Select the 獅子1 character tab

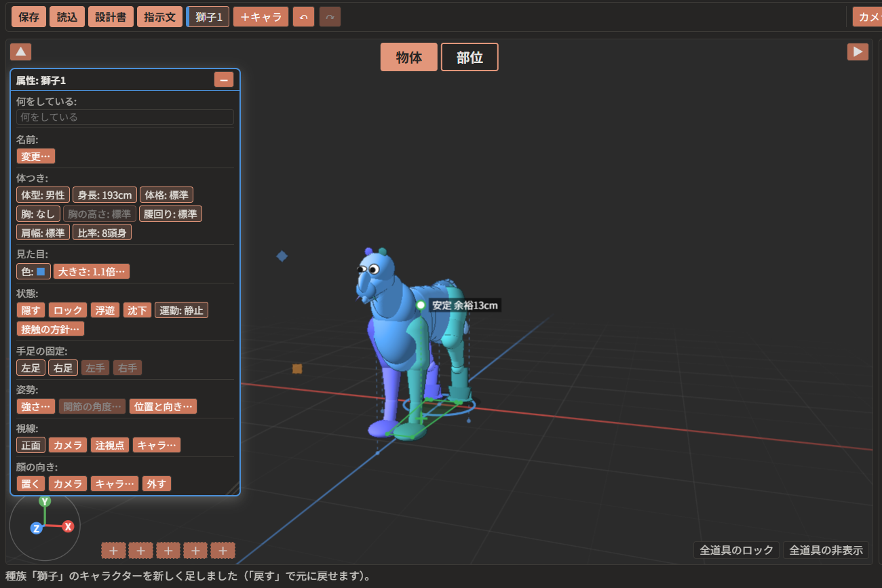pyautogui.click(x=208, y=17)
